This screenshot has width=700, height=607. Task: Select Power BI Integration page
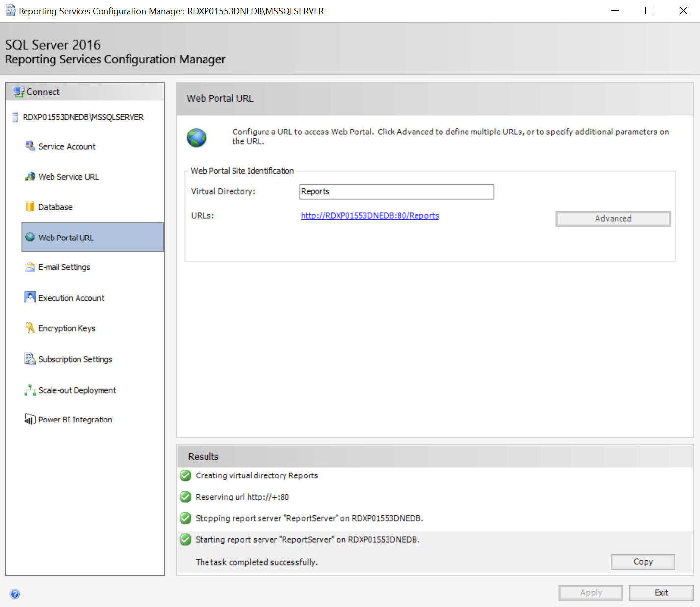pos(76,420)
